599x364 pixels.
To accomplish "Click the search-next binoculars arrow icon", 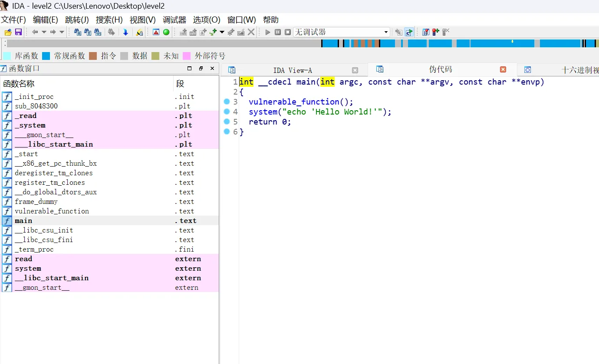I will (112, 32).
